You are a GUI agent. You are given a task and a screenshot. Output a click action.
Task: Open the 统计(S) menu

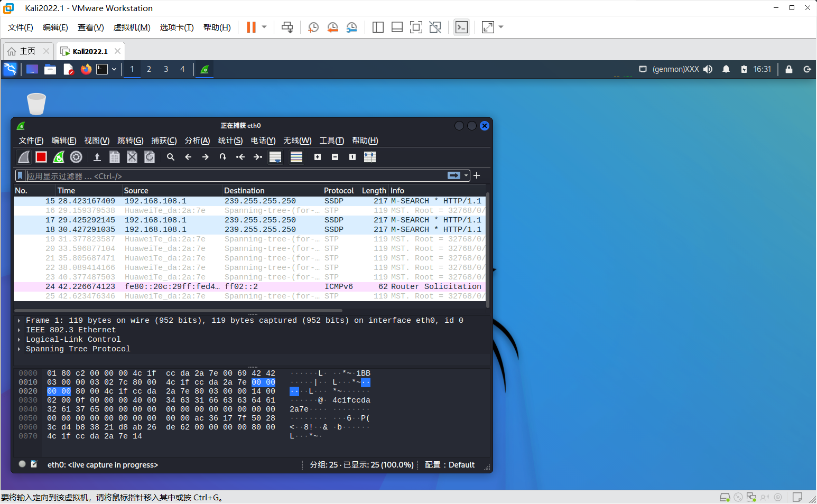pos(230,141)
